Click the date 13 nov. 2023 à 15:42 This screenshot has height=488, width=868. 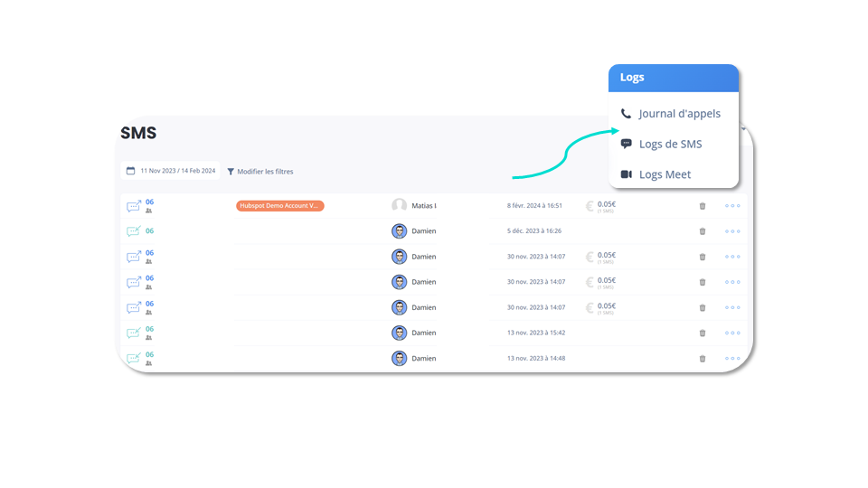[x=536, y=333]
